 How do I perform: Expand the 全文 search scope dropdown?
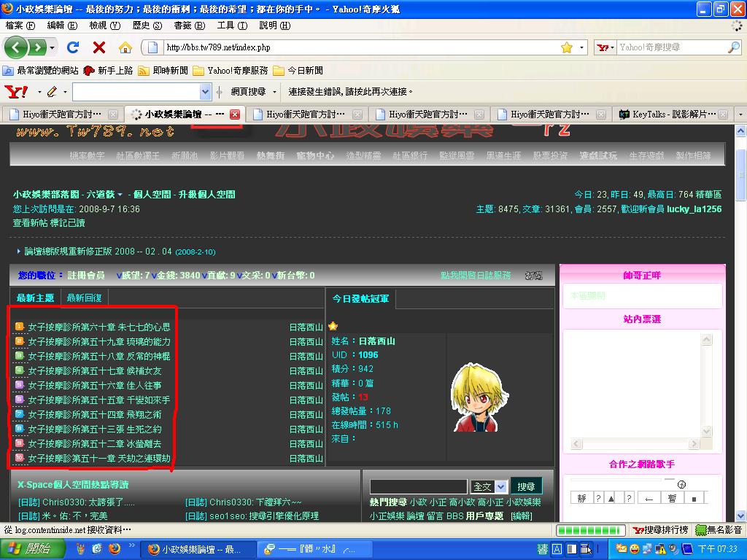tap(500, 486)
